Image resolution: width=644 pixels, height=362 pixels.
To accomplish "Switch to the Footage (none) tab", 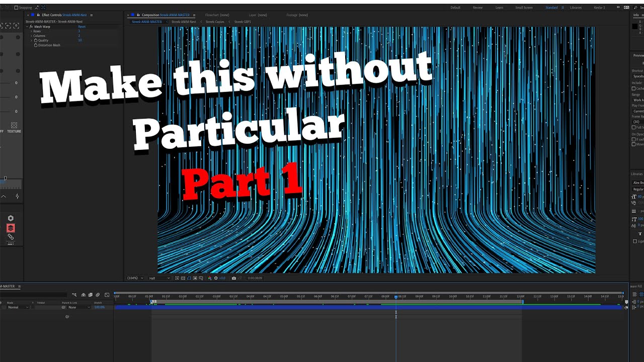I will tap(297, 15).
